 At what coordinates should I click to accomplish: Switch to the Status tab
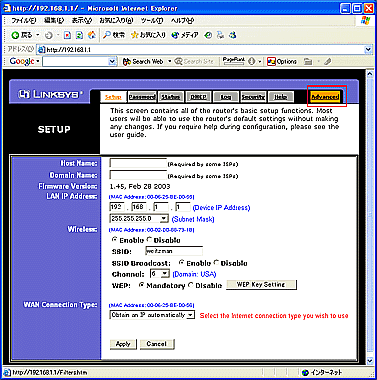coord(171,97)
